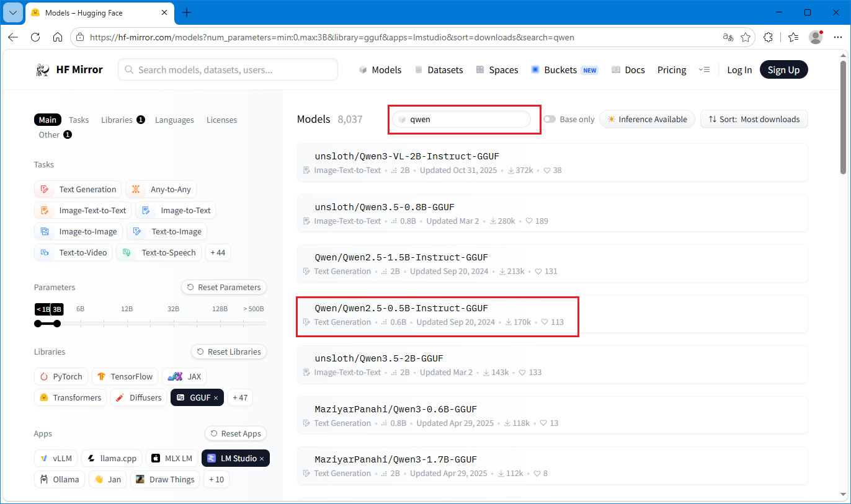851x504 pixels.
Task: Filter by the Draw Things app
Action: (165, 479)
